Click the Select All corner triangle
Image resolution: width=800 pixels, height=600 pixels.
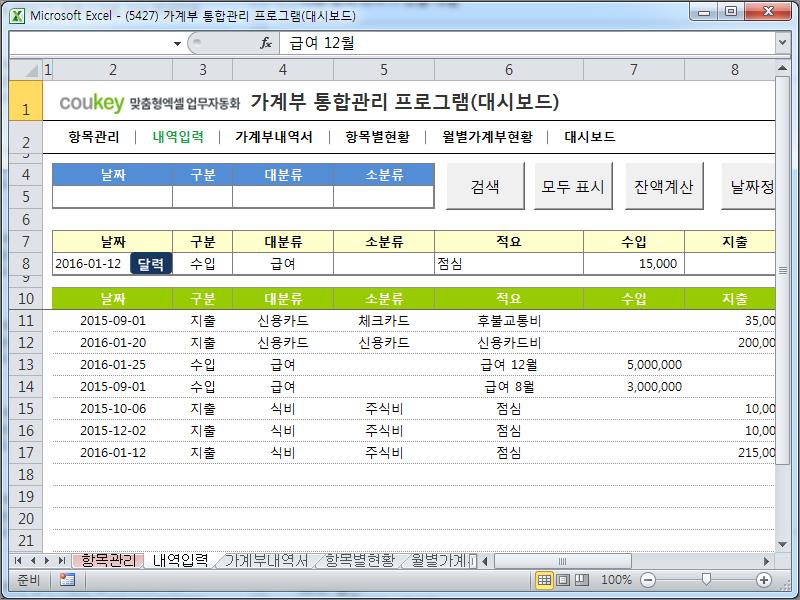(x=26, y=70)
